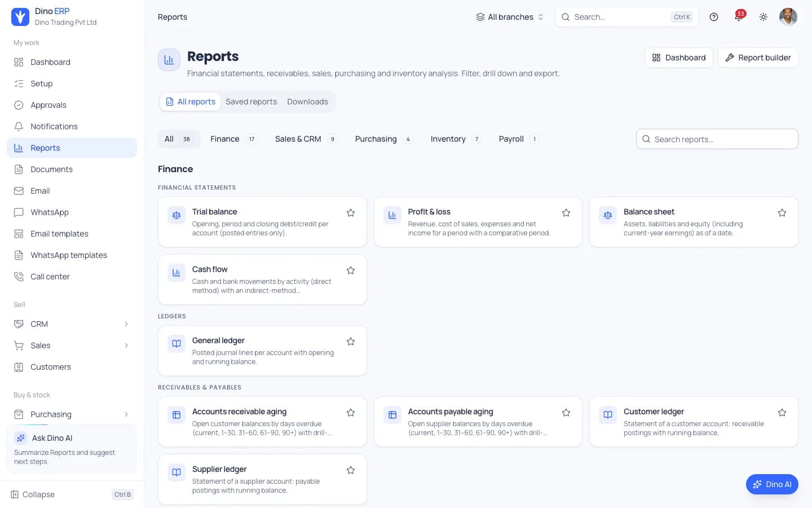Screen dimensions: 812x508
Task: Click the Dino ERP logo
Action: click(x=20, y=17)
